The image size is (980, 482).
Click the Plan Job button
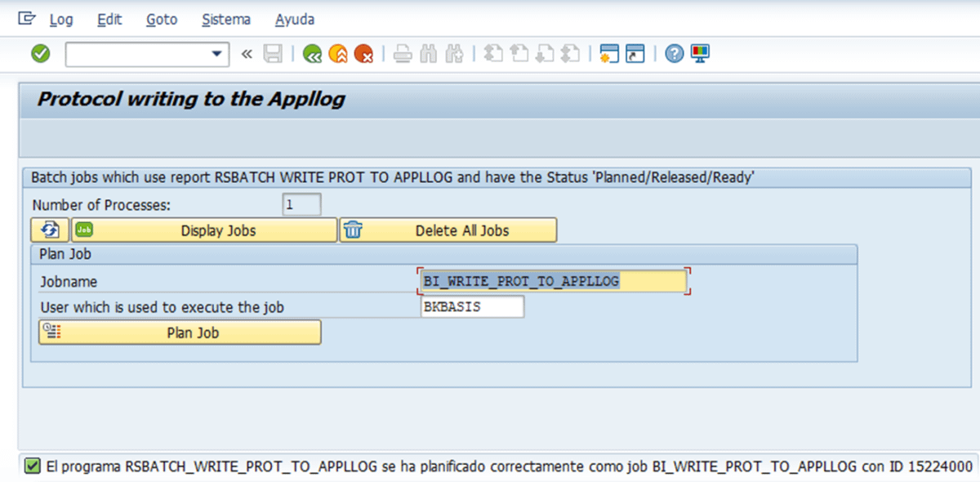[180, 332]
